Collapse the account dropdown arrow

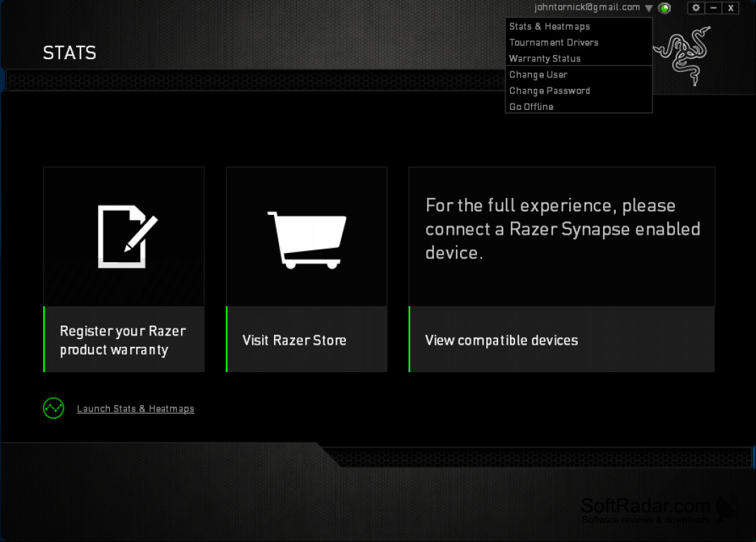coord(649,8)
